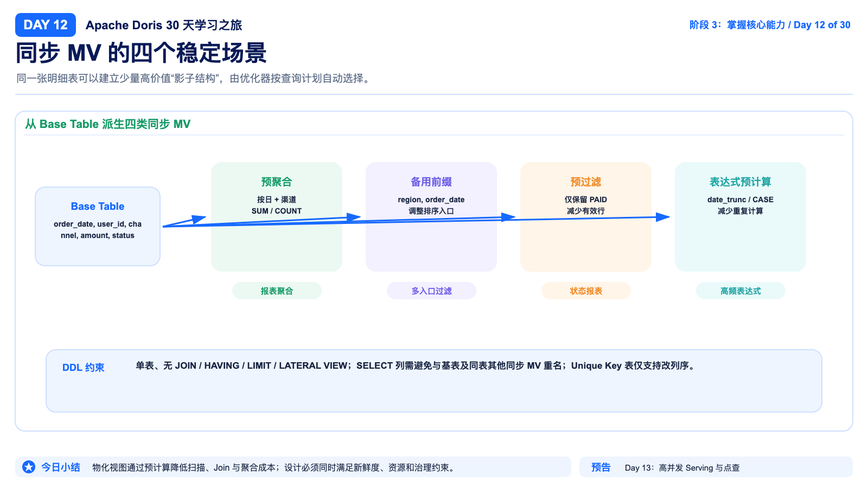Click the summary sentence starting with 物化视图
The width and height of the screenshot is (868, 488).
tap(274, 467)
